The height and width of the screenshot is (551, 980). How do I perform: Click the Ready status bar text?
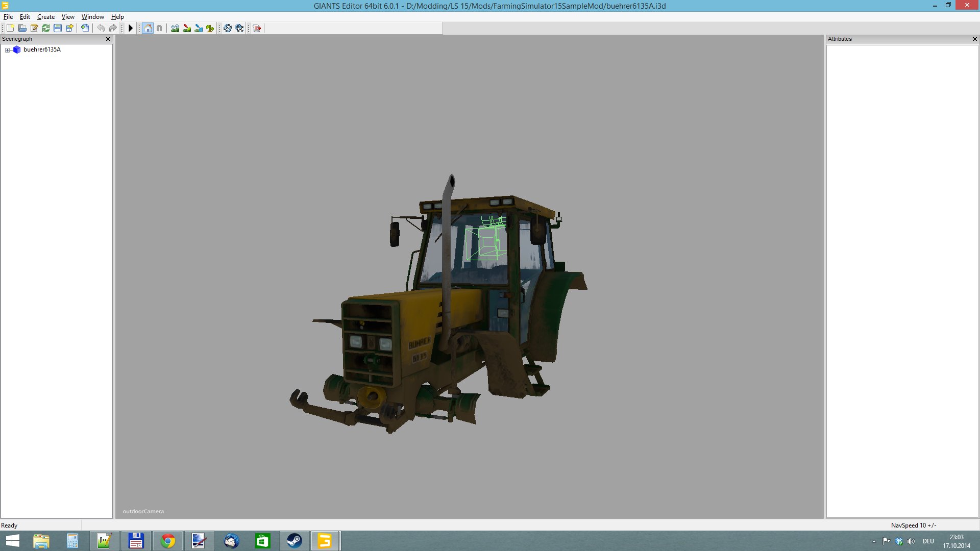(x=9, y=525)
